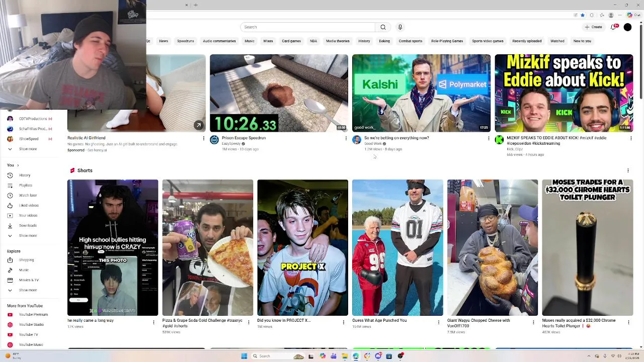This screenshot has width=644, height=362.
Task: Open more options for the Shorts shelf
Action: pyautogui.click(x=628, y=171)
